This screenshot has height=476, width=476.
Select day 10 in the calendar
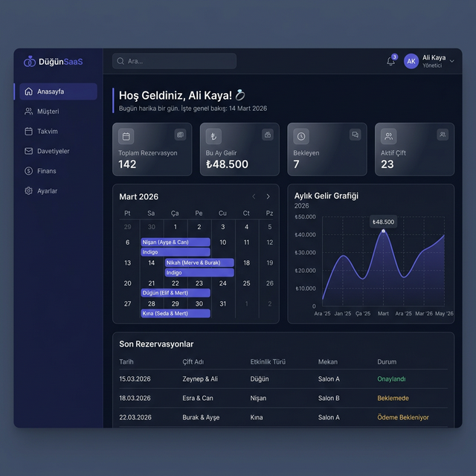[x=223, y=242]
